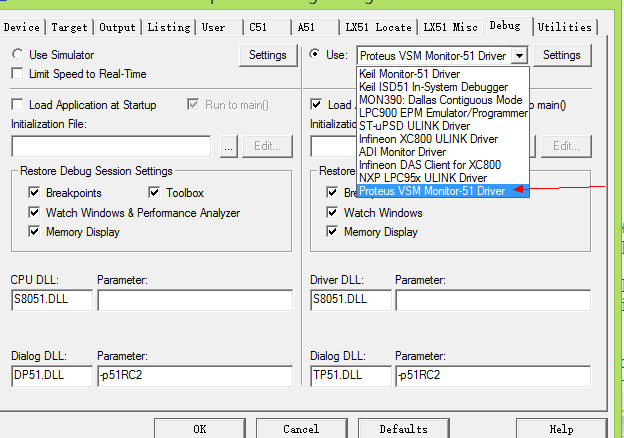Image resolution: width=624 pixels, height=438 pixels.
Task: Select the Use Simulator radio button
Action: (x=18, y=54)
